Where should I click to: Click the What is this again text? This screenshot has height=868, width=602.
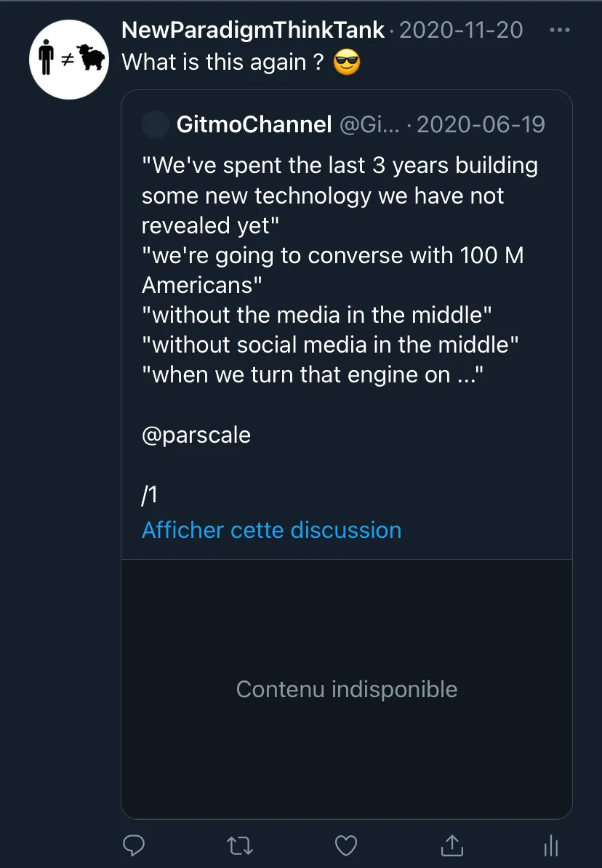point(222,62)
